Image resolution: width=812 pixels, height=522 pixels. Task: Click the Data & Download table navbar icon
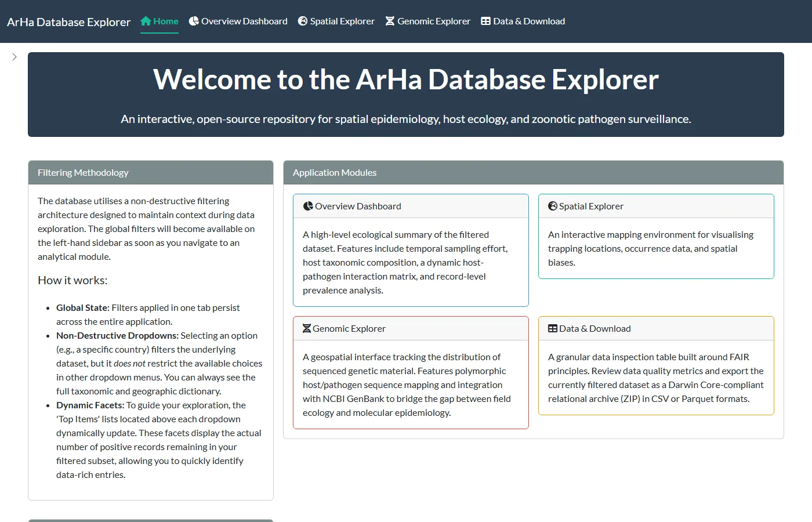click(486, 21)
